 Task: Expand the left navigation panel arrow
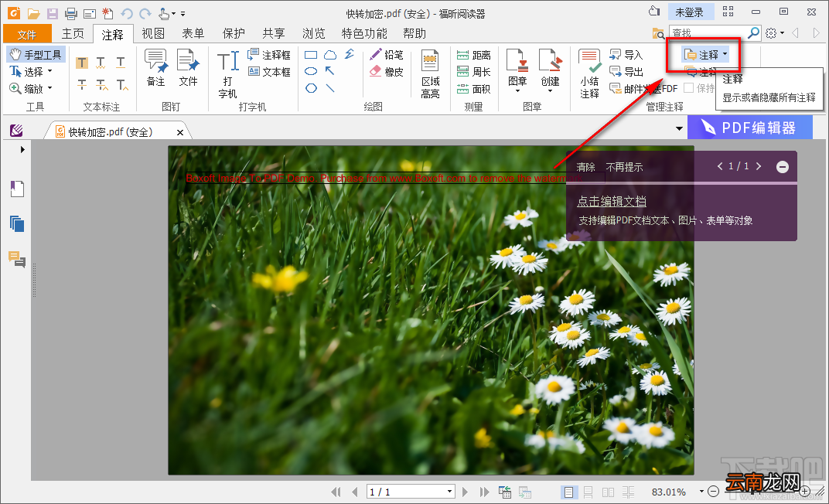(x=22, y=149)
